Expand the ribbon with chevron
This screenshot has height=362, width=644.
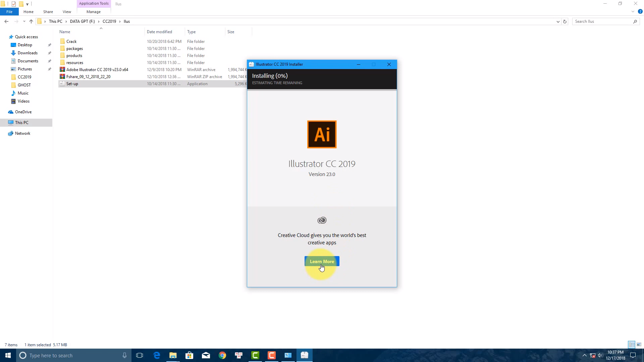633,12
